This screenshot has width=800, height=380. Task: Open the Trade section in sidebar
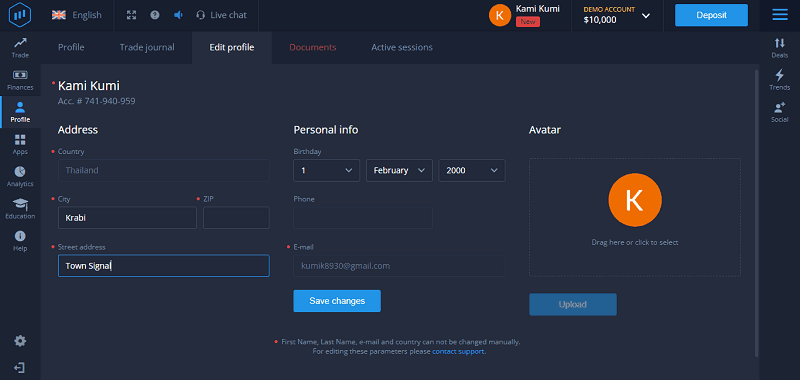[20, 48]
